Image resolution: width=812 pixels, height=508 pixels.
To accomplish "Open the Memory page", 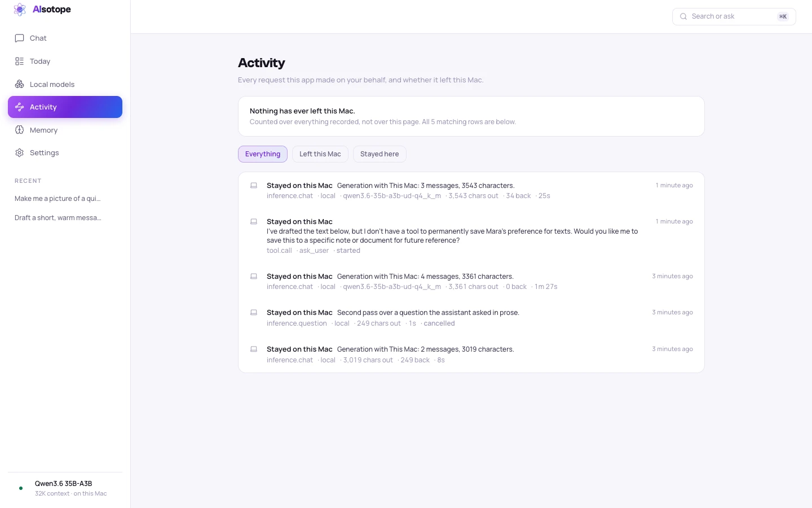I will coord(65,130).
